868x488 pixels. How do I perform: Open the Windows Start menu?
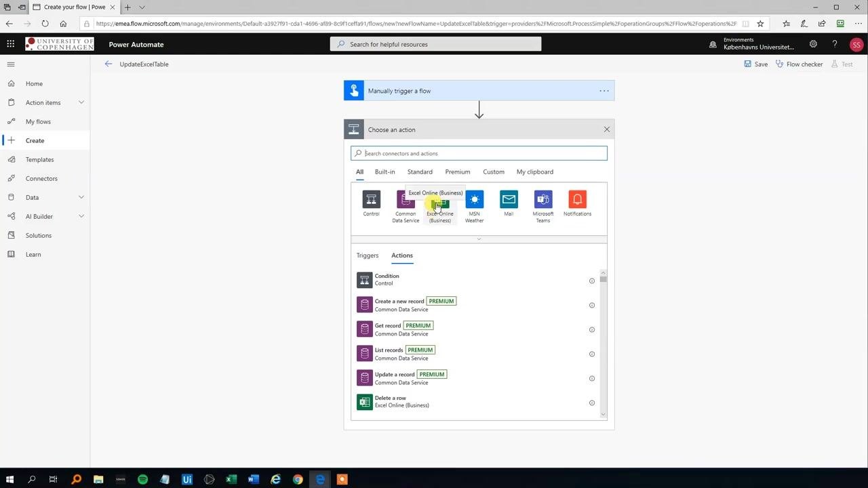point(9,479)
